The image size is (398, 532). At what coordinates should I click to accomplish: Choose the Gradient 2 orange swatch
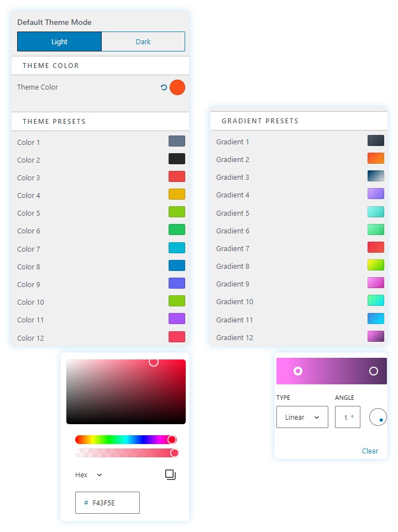(376, 159)
